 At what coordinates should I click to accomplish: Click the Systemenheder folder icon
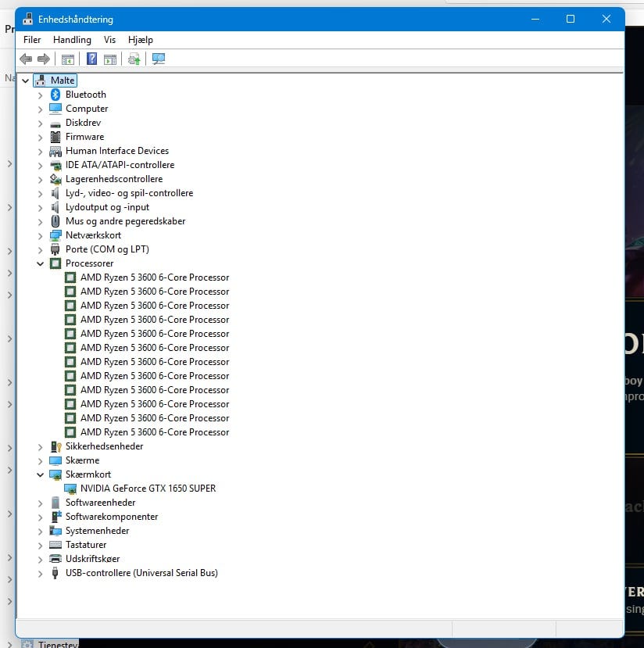[x=55, y=531]
